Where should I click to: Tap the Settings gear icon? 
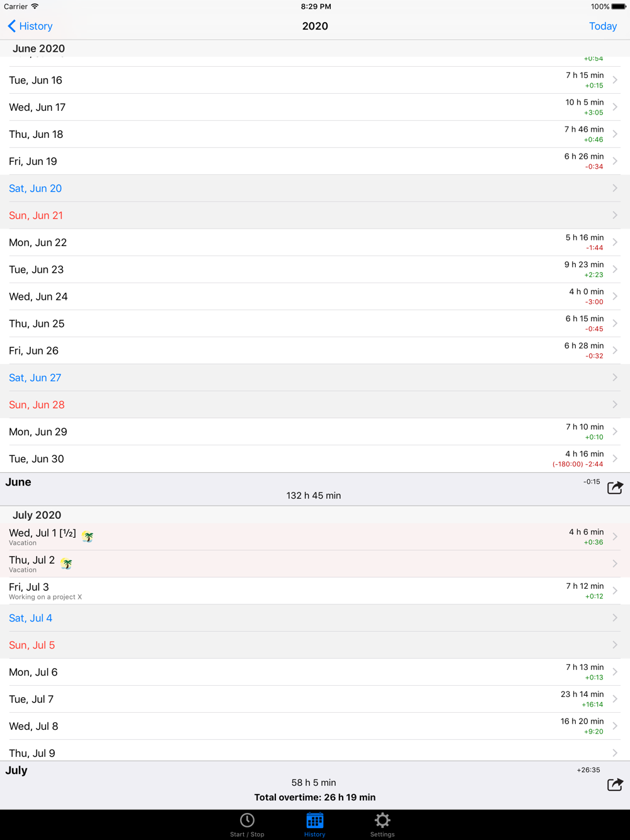click(x=382, y=820)
